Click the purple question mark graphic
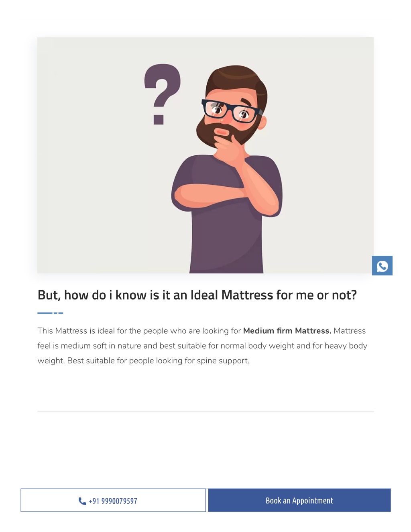Screen dimensions: 411x532 (162, 94)
